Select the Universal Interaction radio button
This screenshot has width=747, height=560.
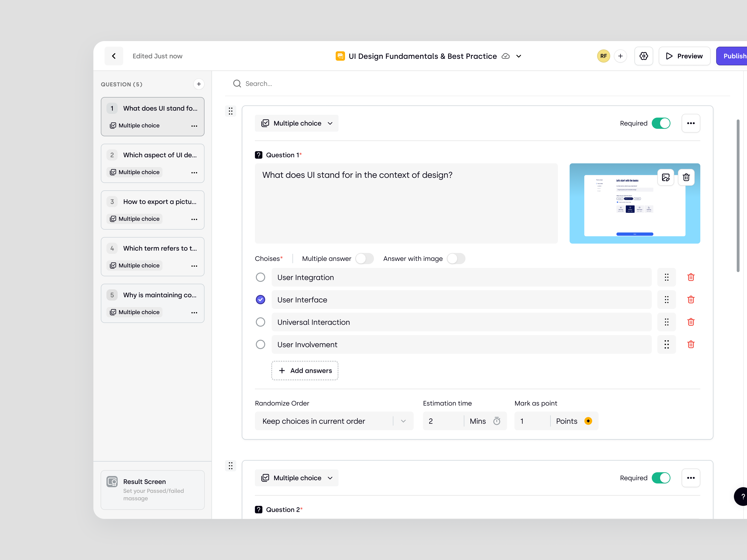[260, 322]
